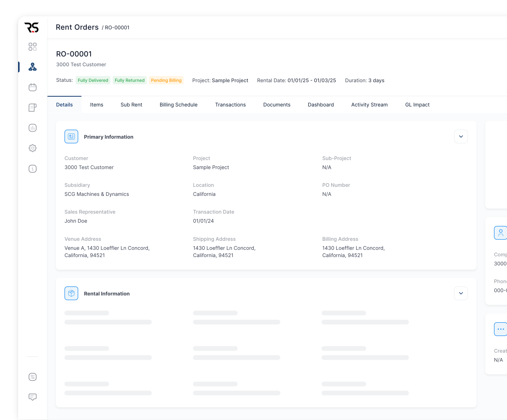Select the rent orders hierarchy sidebar icon
Screen dimensions: 507x420
[33, 67]
